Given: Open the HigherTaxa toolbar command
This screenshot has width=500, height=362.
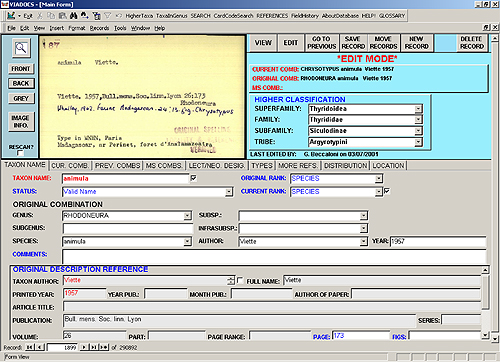Looking at the screenshot, I should point(139,16).
